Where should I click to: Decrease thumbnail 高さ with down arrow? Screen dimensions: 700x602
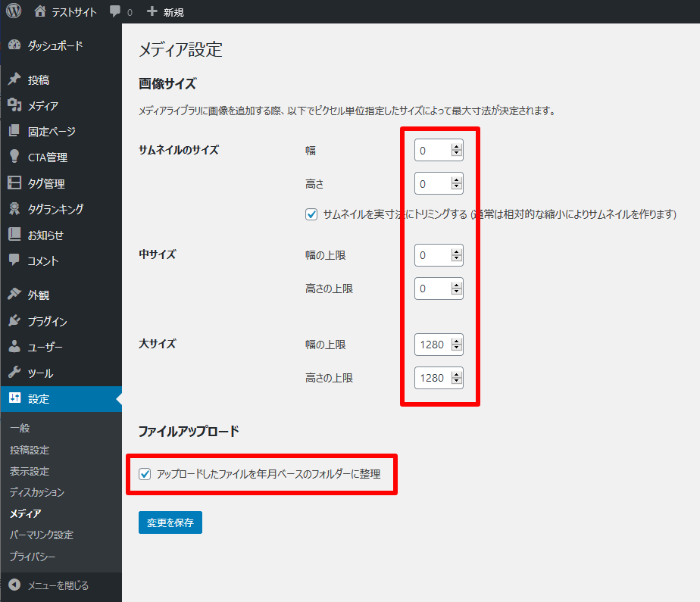(456, 186)
